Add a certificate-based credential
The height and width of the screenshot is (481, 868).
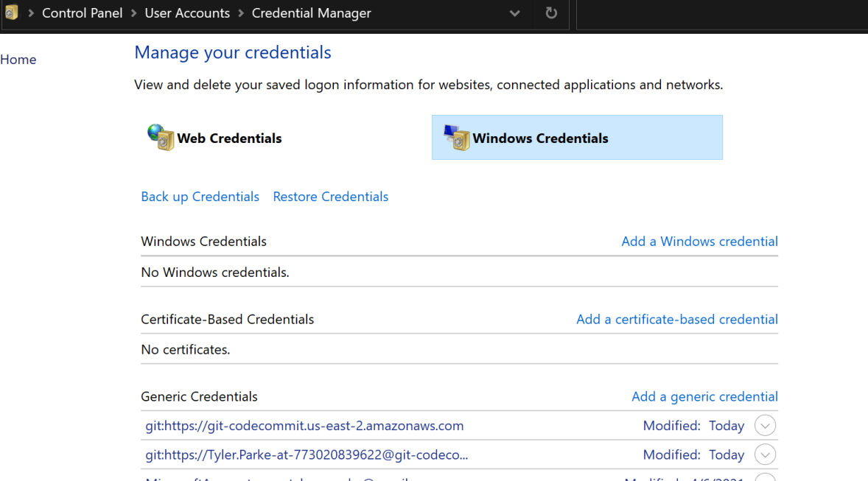[676, 319]
